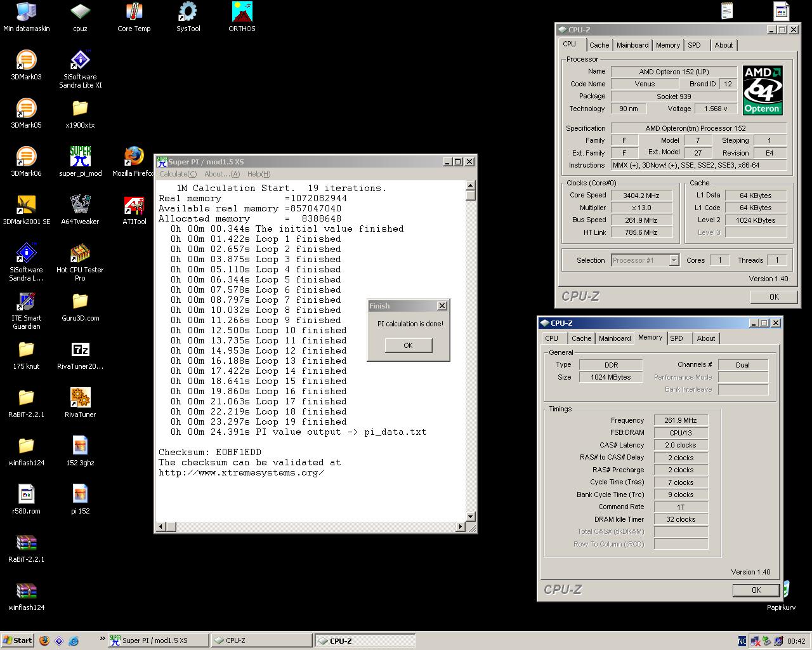Click the system tray clock 00:42
The width and height of the screenshot is (812, 650).
pos(796,641)
